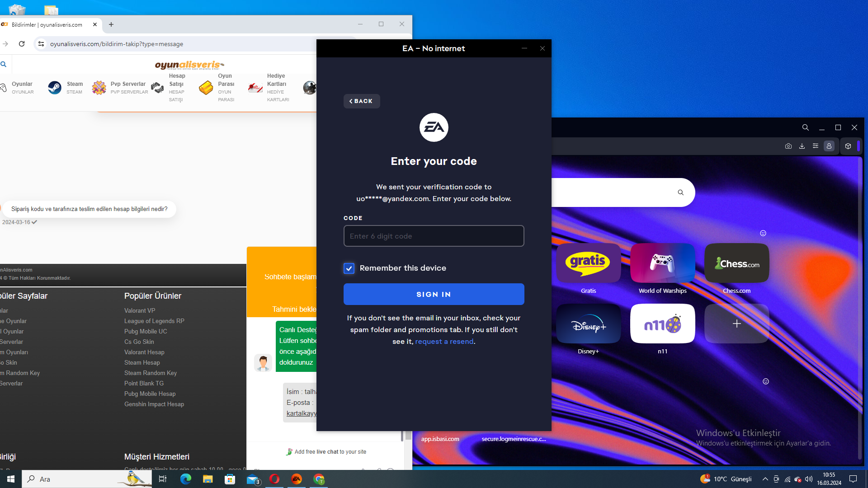Open the Pvp Serverlar category
Viewport: 868px width, 488px height.
point(120,88)
